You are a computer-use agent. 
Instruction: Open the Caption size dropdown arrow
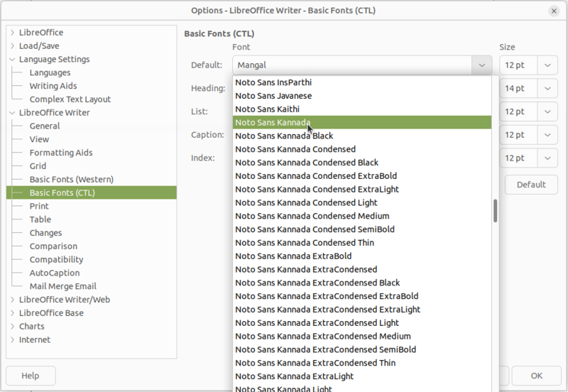pyautogui.click(x=547, y=135)
